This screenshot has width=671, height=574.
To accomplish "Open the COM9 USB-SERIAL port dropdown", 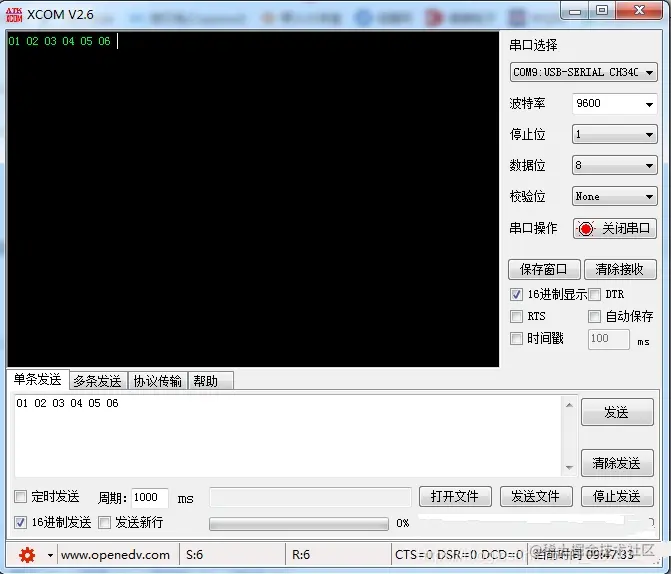I will (x=583, y=72).
